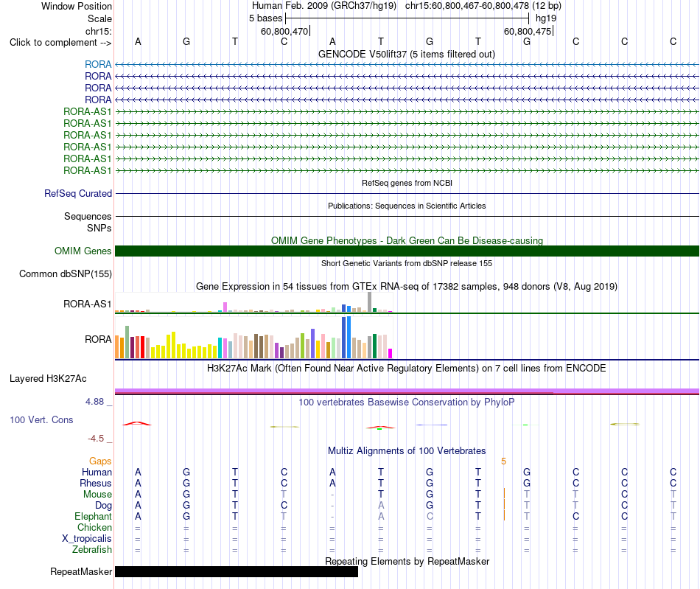Click the black RepeatMasker element bar
Viewport: 700px width, 589px height.
click(237, 571)
